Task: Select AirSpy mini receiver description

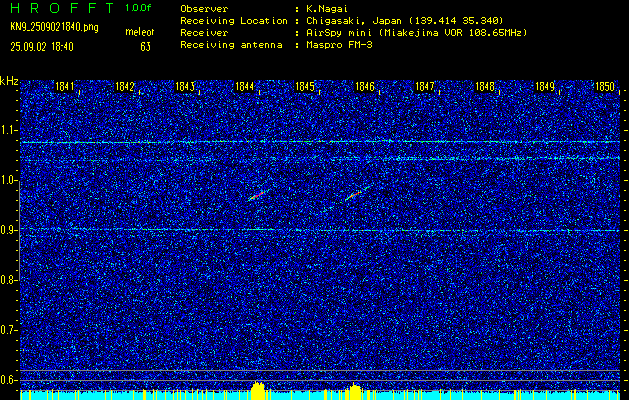Action: 417,32
